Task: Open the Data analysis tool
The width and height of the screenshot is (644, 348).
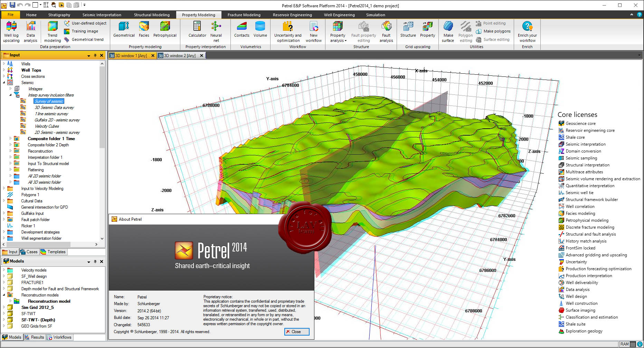Action: click(x=31, y=31)
